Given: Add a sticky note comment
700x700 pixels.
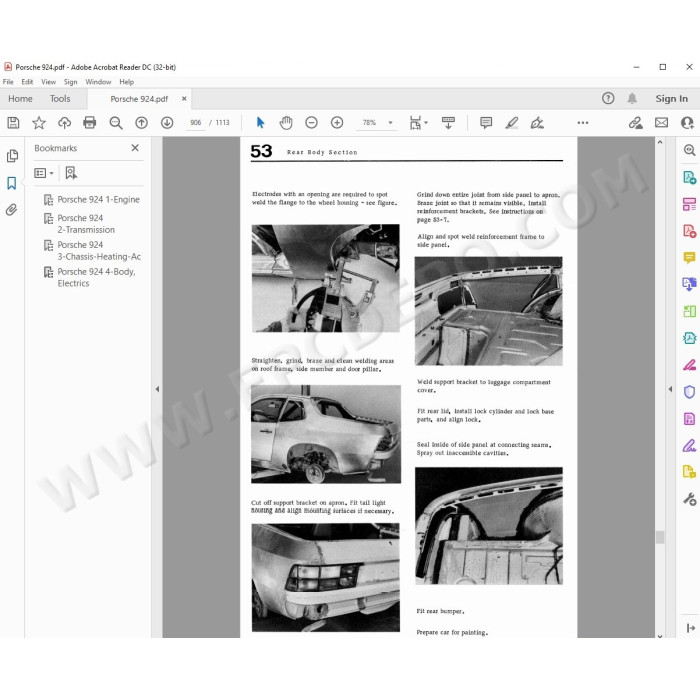Looking at the screenshot, I should coord(486,123).
